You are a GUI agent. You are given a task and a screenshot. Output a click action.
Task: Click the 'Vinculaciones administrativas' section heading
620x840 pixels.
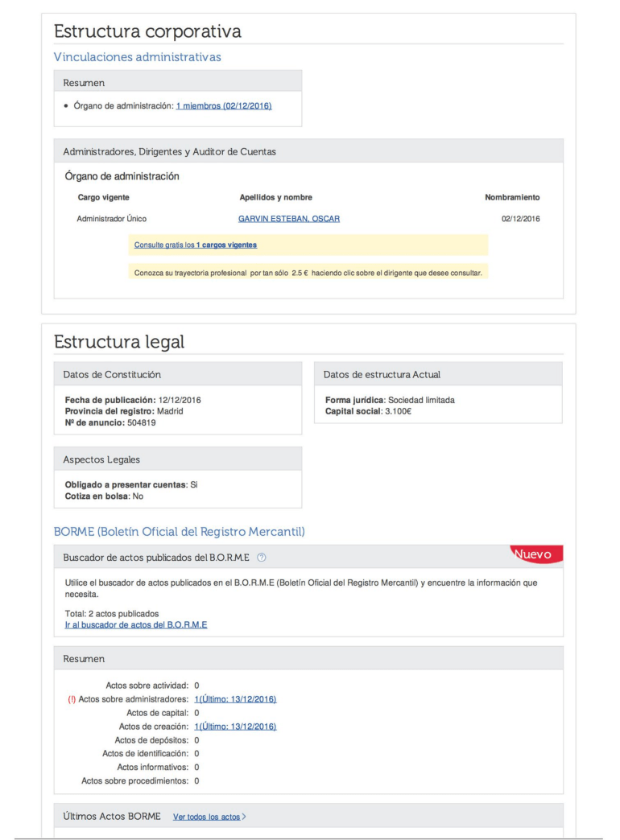click(x=137, y=57)
